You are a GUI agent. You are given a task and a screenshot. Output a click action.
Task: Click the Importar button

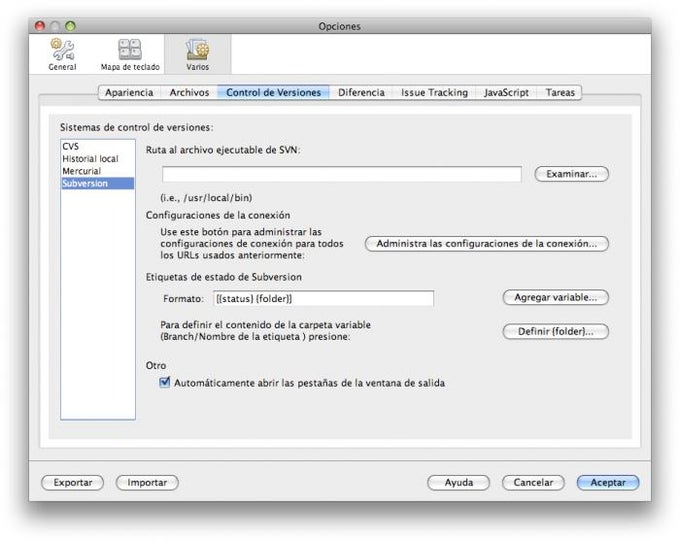[x=147, y=482]
